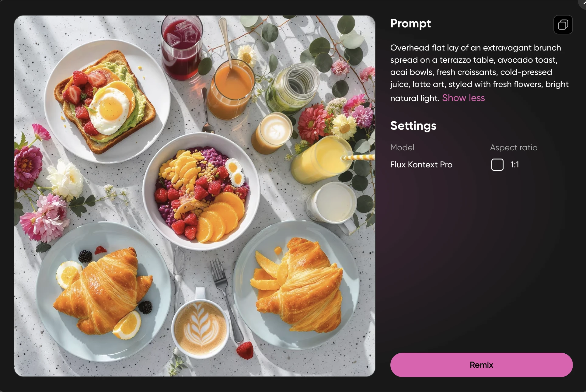Viewport: 586px width, 392px height.
Task: Click the Aspect ratio label
Action: pyautogui.click(x=514, y=148)
